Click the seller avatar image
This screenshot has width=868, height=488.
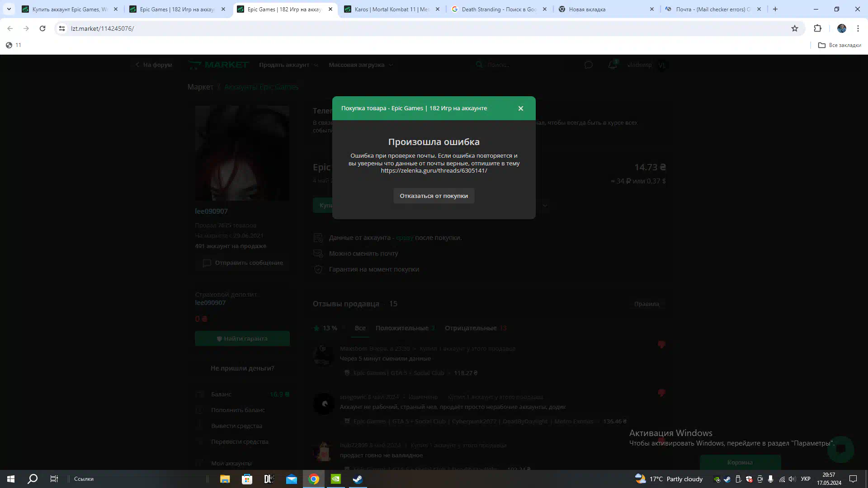click(x=242, y=153)
